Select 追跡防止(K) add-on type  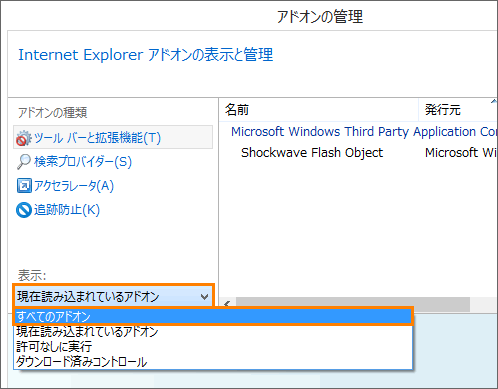[x=67, y=210]
